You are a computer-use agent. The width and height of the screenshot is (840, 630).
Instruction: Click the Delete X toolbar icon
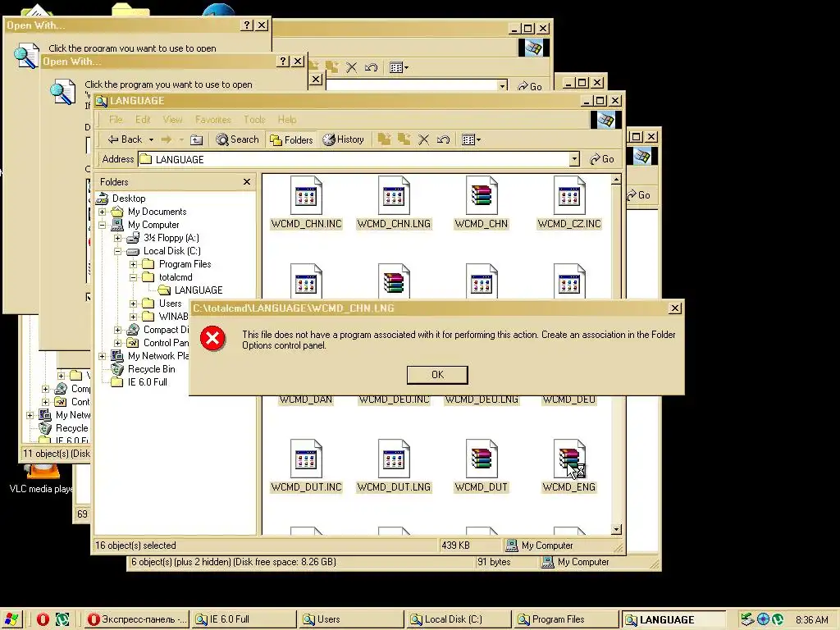point(424,139)
